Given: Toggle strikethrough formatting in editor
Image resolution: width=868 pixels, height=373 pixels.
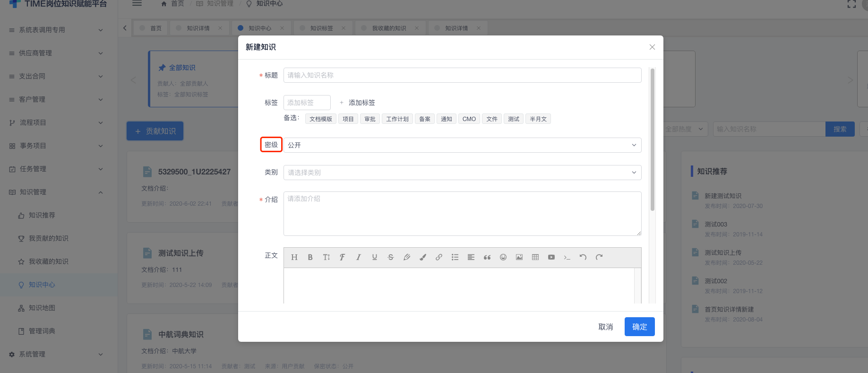Looking at the screenshot, I should pyautogui.click(x=390, y=257).
